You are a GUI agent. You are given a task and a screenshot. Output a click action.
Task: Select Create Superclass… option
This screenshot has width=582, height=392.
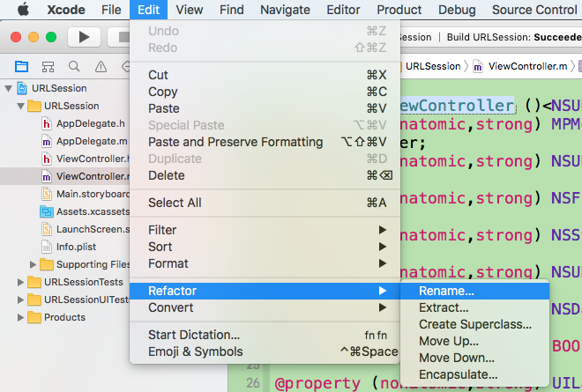(474, 324)
